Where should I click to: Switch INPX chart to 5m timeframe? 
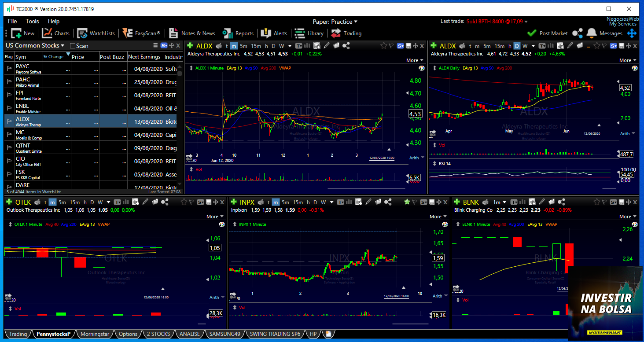pos(285,202)
